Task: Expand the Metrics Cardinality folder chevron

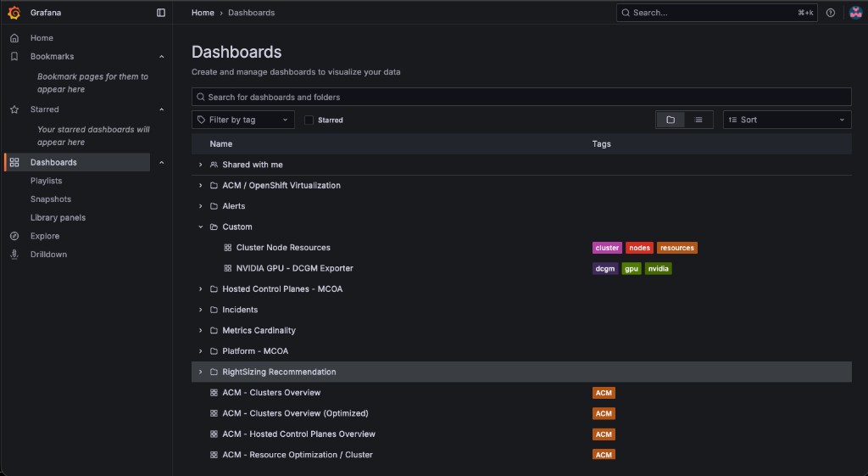Action: click(200, 330)
